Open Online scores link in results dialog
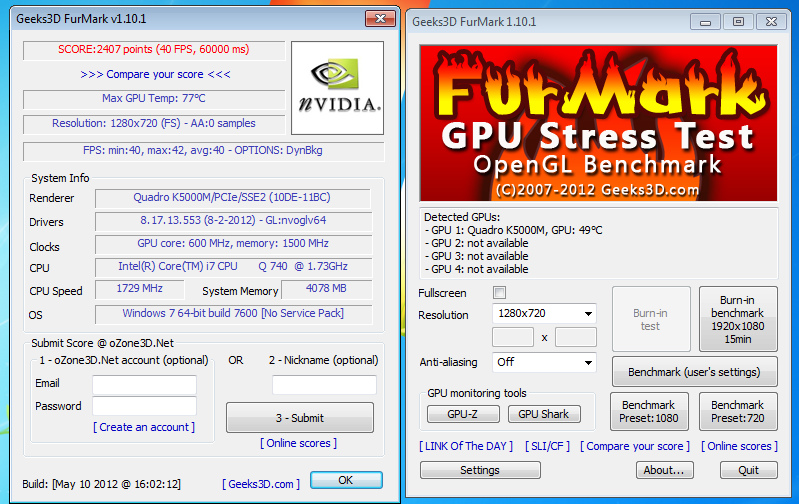This screenshot has height=504, width=799. [x=298, y=443]
